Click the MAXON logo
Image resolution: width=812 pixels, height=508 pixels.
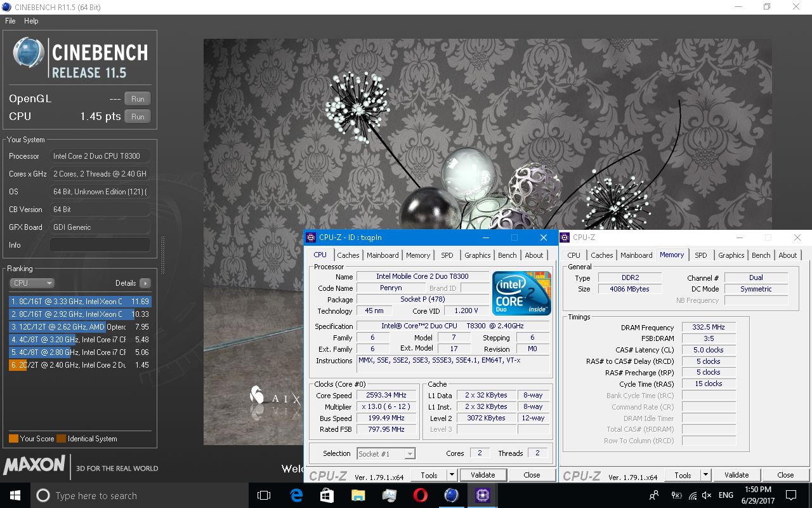click(x=34, y=465)
